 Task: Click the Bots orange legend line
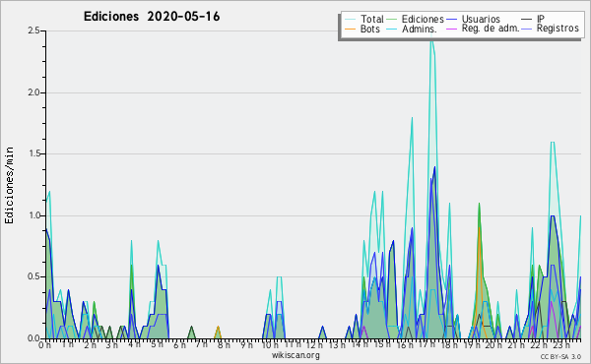tap(350, 29)
